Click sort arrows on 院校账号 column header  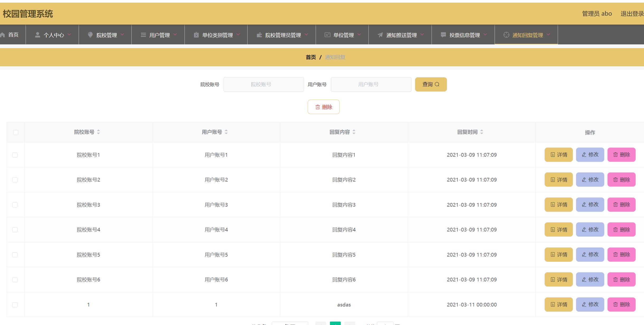click(x=98, y=132)
